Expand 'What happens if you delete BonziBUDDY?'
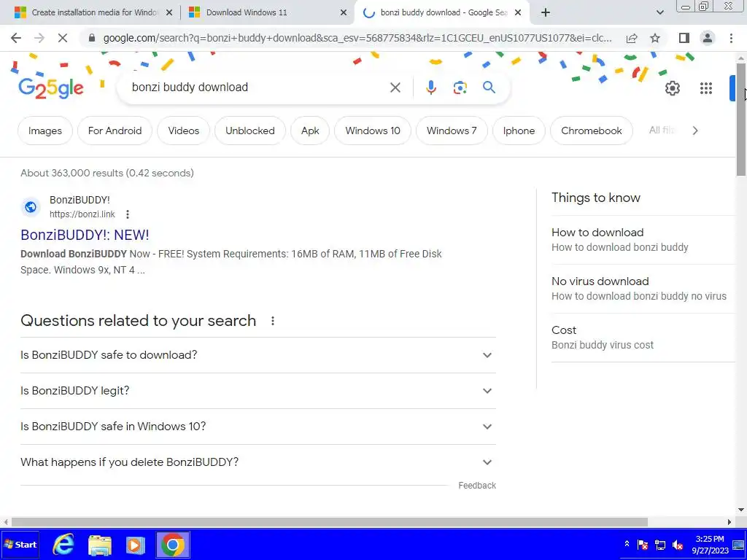747x560 pixels. tap(258, 462)
